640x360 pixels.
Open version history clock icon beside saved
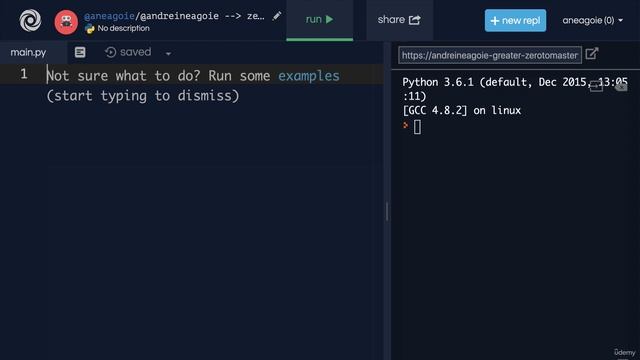point(110,52)
